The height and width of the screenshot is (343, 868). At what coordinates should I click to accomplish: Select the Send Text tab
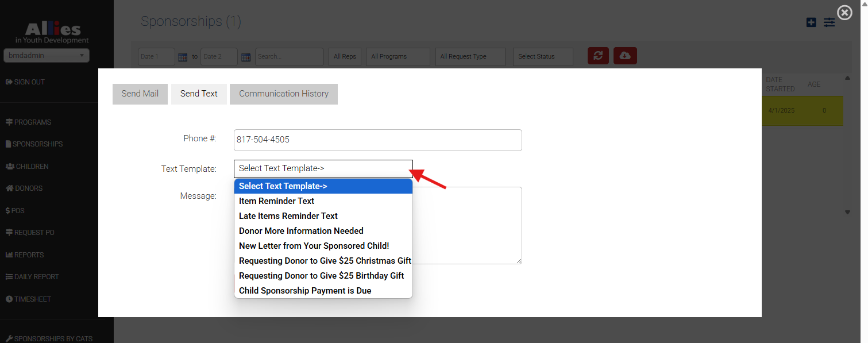[199, 94]
